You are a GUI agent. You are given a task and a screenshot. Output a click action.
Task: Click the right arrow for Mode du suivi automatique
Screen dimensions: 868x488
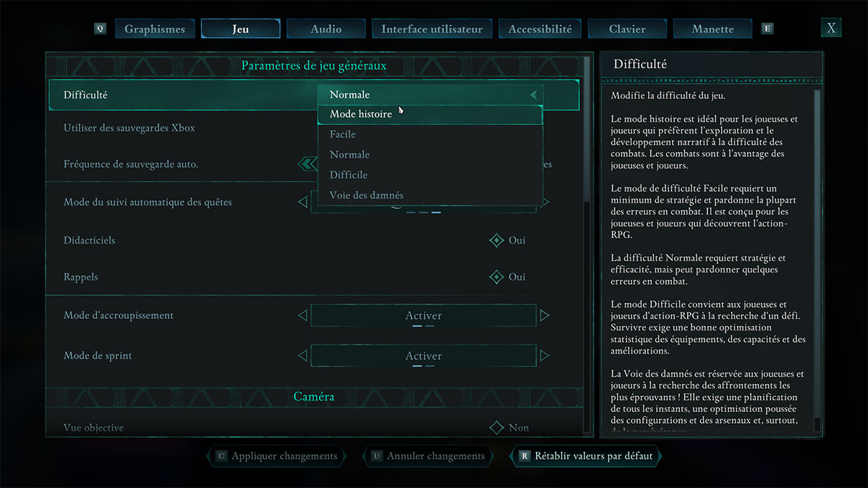pyautogui.click(x=545, y=202)
